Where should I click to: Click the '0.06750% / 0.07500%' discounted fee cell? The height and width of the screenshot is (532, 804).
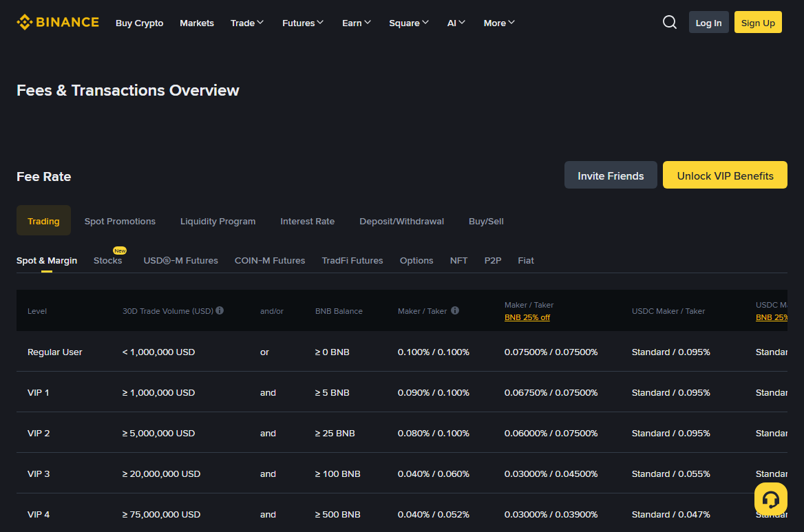click(x=551, y=392)
